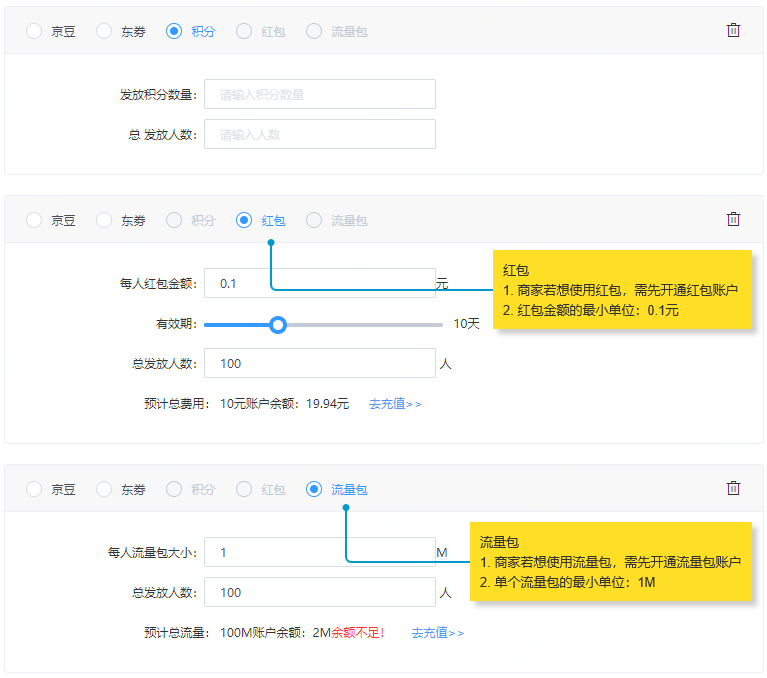Select 京豆 radio in the second card

(34, 220)
